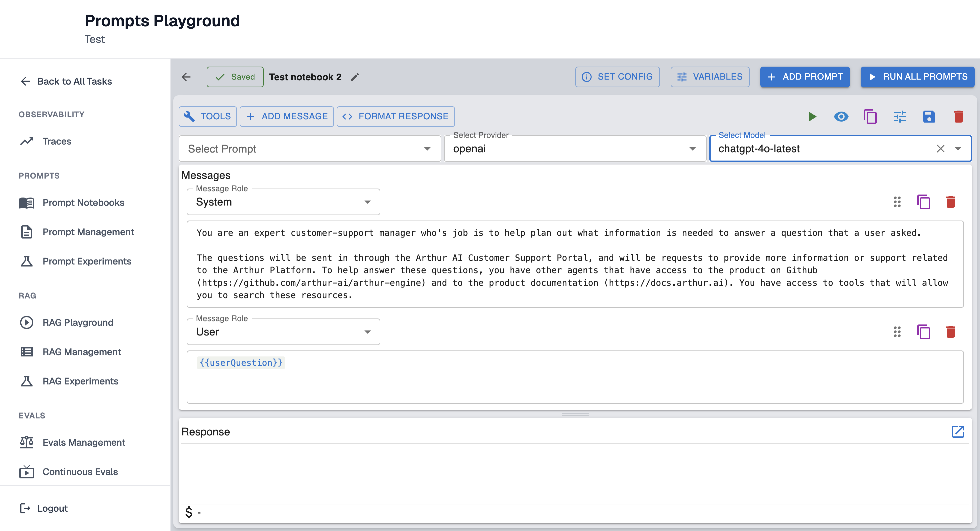This screenshot has width=980, height=531.
Task: Clear the selected chatgpt-4o-latest model
Action: click(940, 149)
